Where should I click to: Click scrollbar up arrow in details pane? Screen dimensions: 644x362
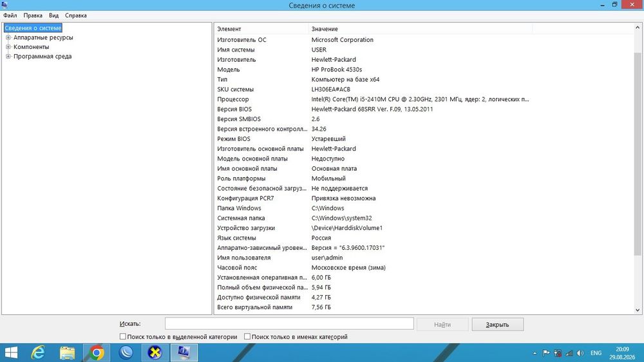click(x=638, y=28)
